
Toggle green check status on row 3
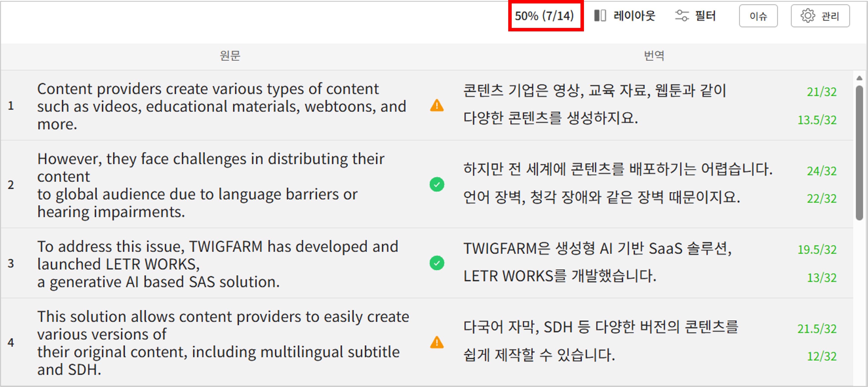click(437, 263)
